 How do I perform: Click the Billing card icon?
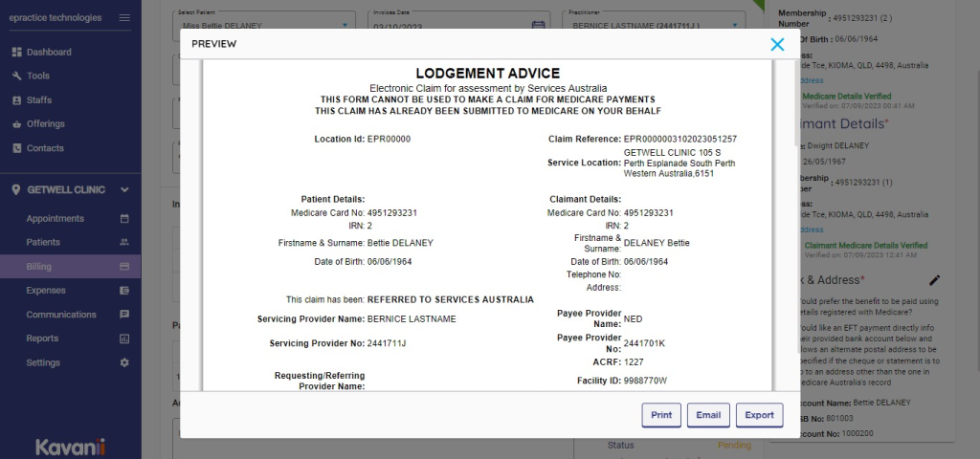(123, 267)
